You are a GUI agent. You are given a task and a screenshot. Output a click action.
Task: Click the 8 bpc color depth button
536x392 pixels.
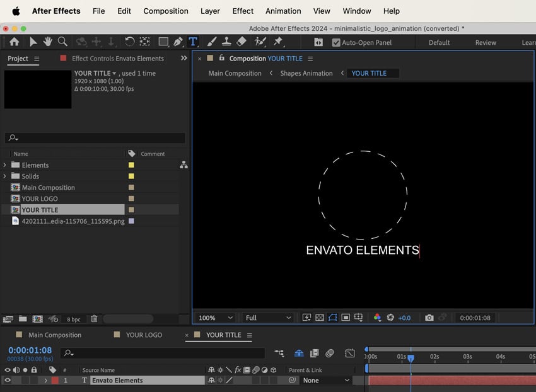point(74,319)
